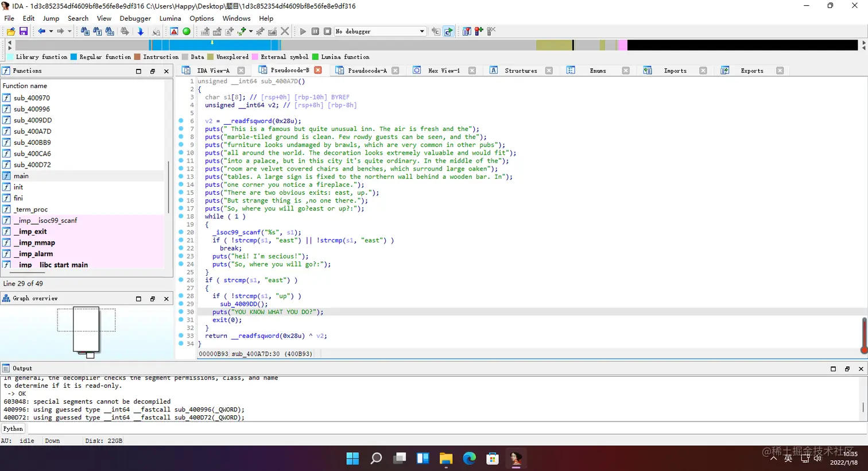Jump back with the blue left arrow
The width and height of the screenshot is (868, 471).
tap(42, 32)
